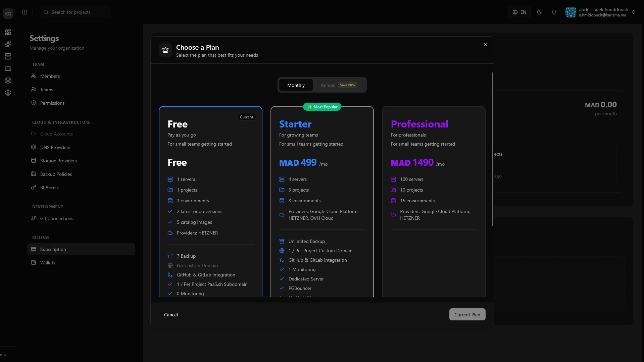This screenshot has height=362, width=644.
Task: Click "1 servers" in Free plan
Action: click(x=186, y=179)
